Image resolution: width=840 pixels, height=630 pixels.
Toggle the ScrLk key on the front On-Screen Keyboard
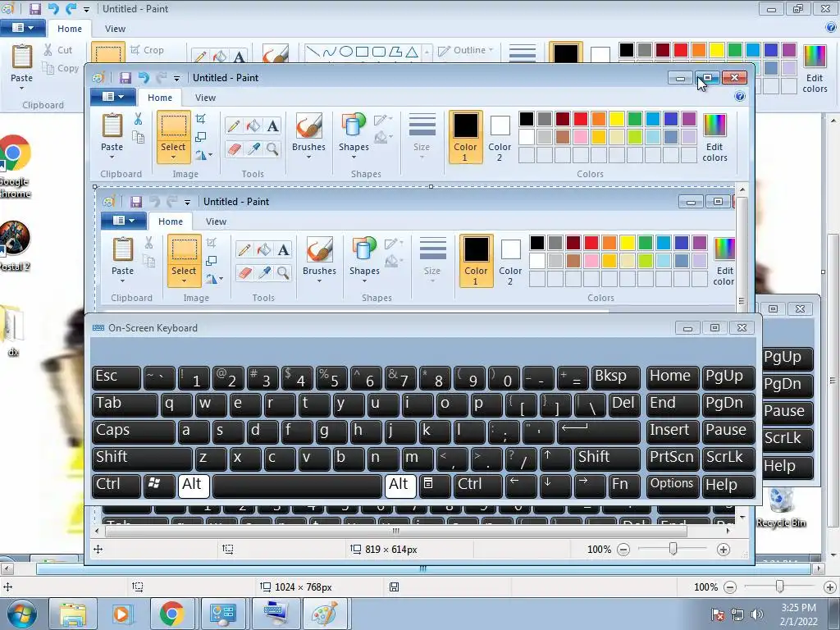tap(728, 458)
